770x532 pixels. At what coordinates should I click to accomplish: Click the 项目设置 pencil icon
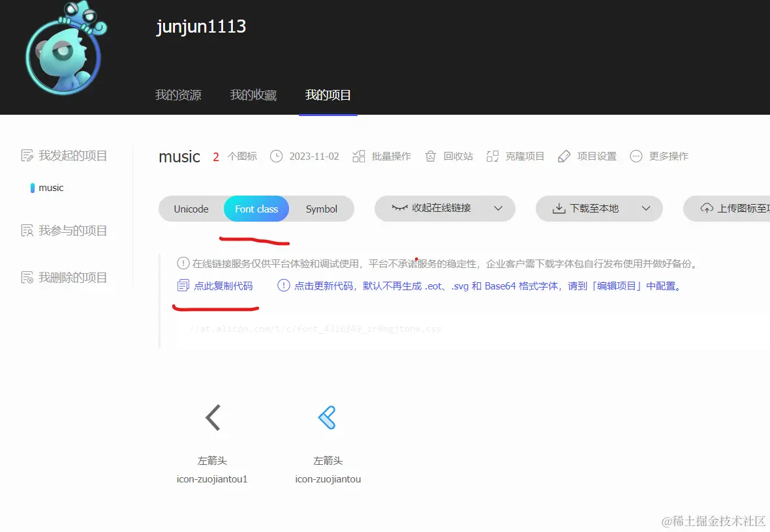pos(564,156)
